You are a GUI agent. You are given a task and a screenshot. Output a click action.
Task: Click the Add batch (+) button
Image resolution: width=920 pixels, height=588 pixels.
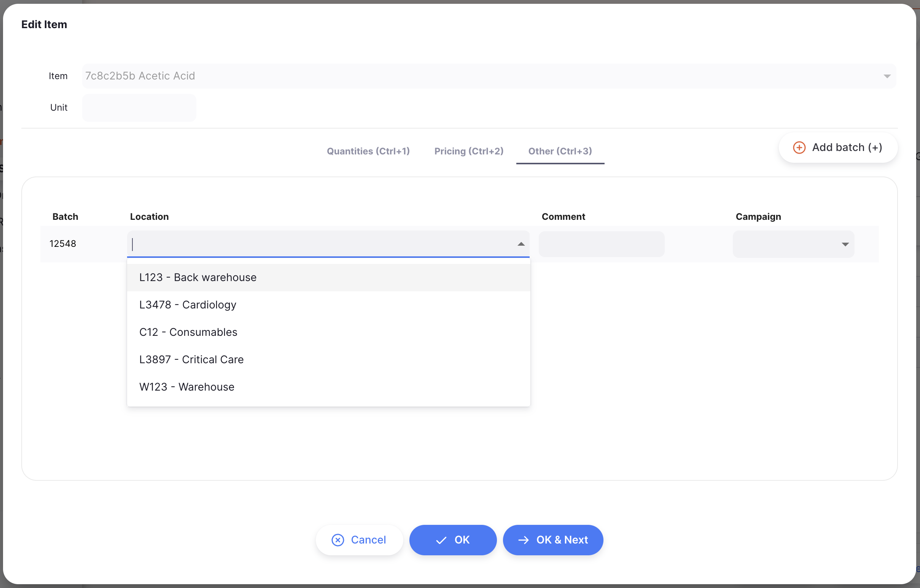click(x=838, y=148)
